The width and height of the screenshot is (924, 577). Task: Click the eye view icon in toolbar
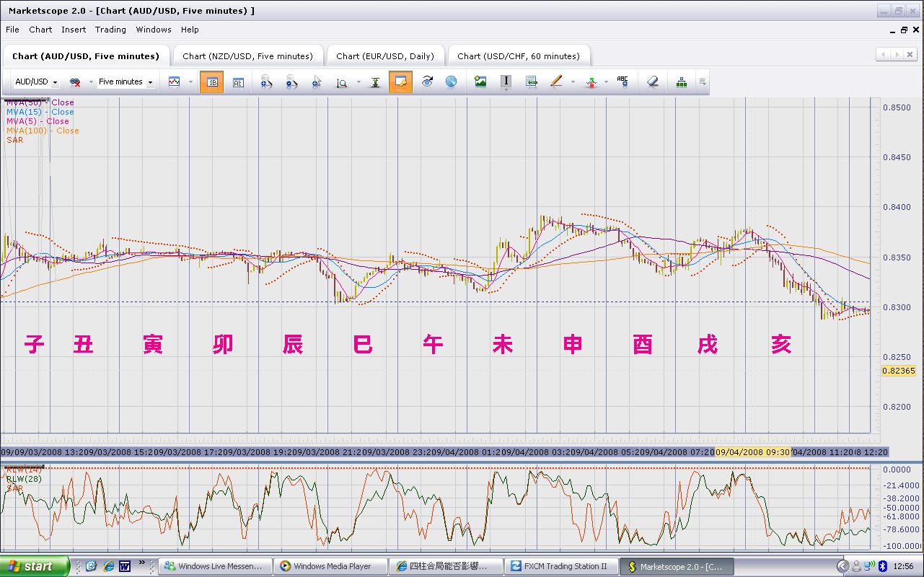427,82
